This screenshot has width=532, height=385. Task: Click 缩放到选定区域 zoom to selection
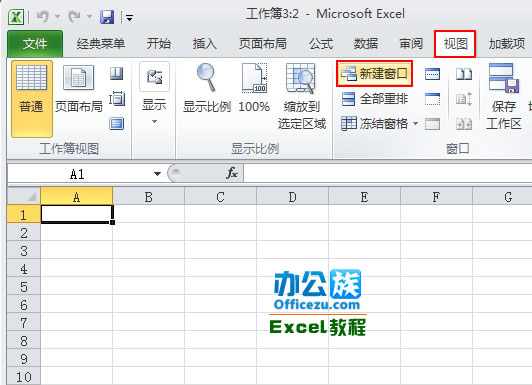pyautogui.click(x=302, y=97)
